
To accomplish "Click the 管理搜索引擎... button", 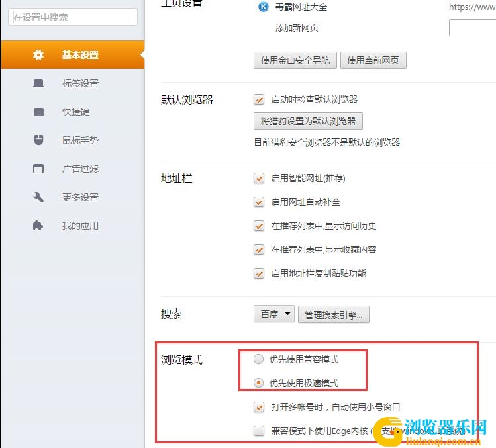I will (x=333, y=314).
